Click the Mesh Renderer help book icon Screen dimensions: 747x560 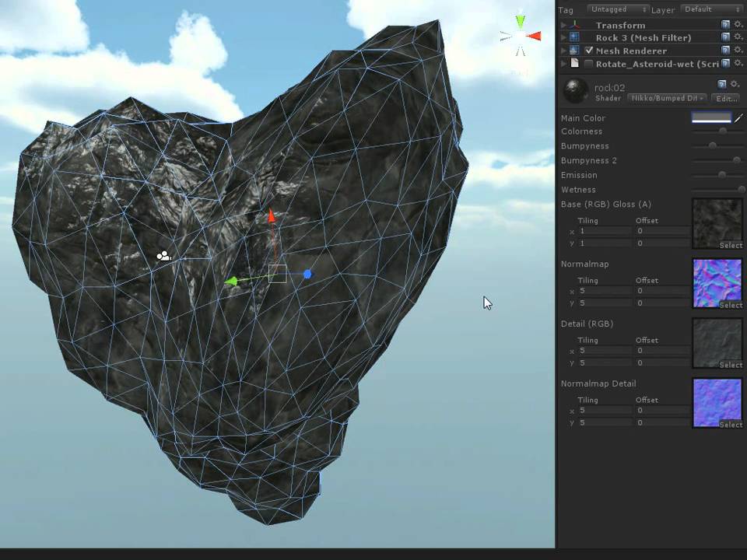(724, 51)
